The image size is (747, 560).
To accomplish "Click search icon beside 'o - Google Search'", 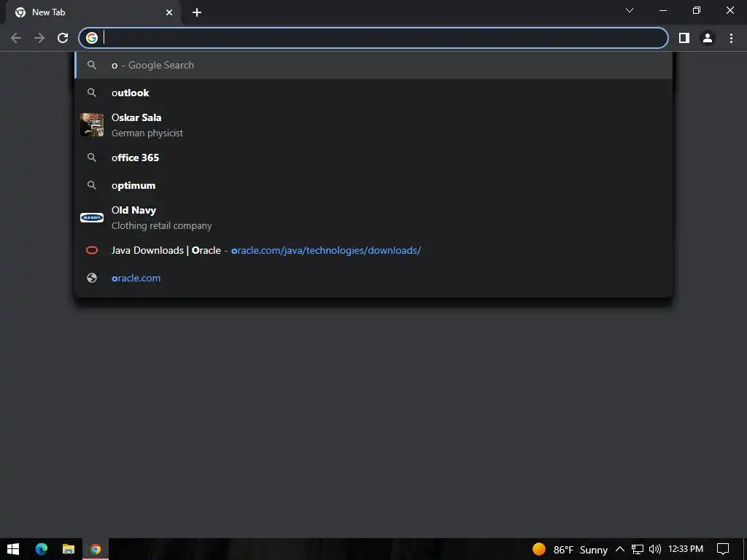I will coord(92,65).
